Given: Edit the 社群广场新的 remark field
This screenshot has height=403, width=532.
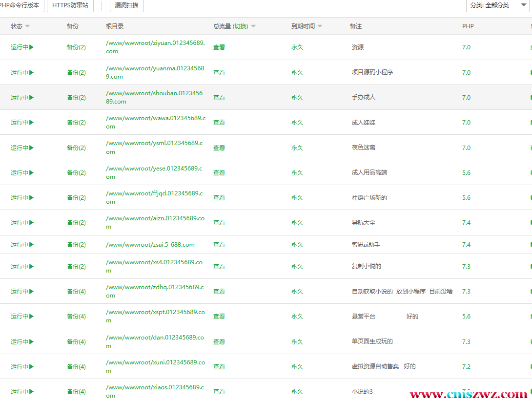Looking at the screenshot, I should (369, 198).
